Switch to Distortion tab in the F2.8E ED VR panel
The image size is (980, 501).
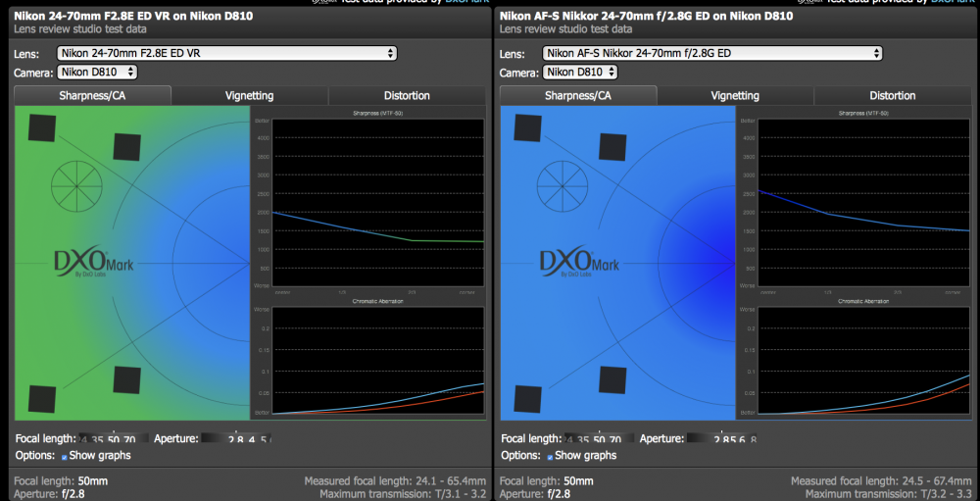407,96
